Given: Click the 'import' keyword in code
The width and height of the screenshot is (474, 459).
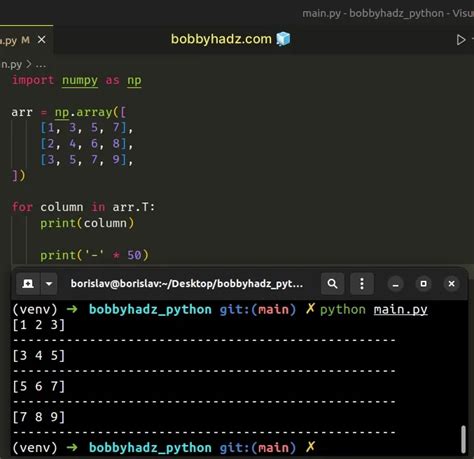Looking at the screenshot, I should (33, 80).
